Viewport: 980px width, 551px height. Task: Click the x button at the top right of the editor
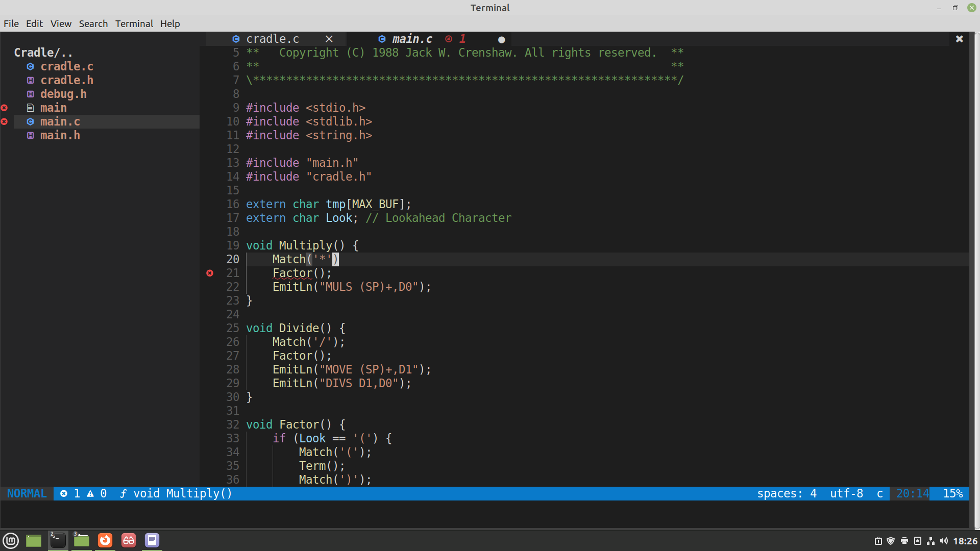959,39
